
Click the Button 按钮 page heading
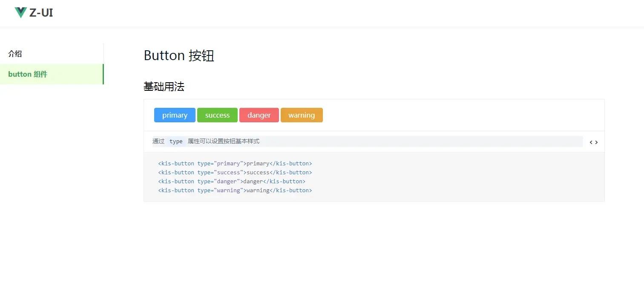[179, 56]
